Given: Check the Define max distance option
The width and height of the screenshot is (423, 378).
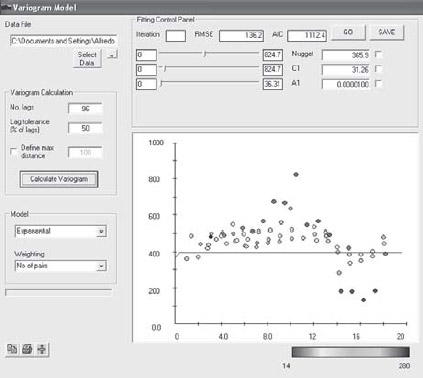Looking at the screenshot, I should point(13,151).
